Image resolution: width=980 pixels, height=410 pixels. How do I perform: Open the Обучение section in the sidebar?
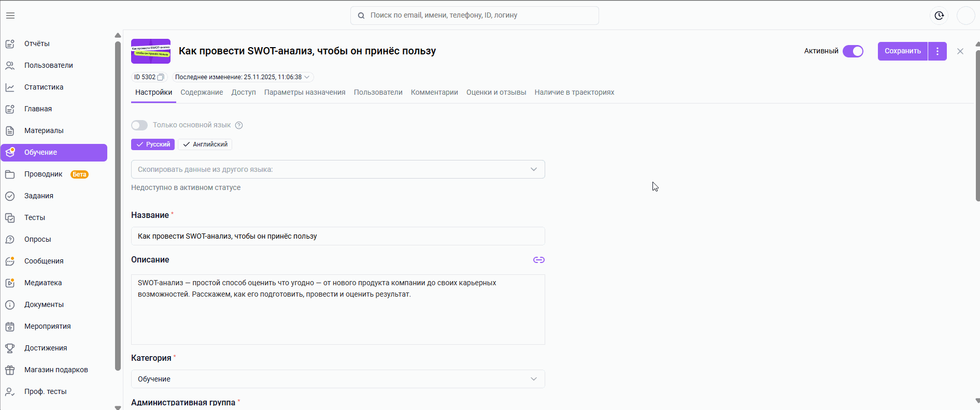coord(54,153)
